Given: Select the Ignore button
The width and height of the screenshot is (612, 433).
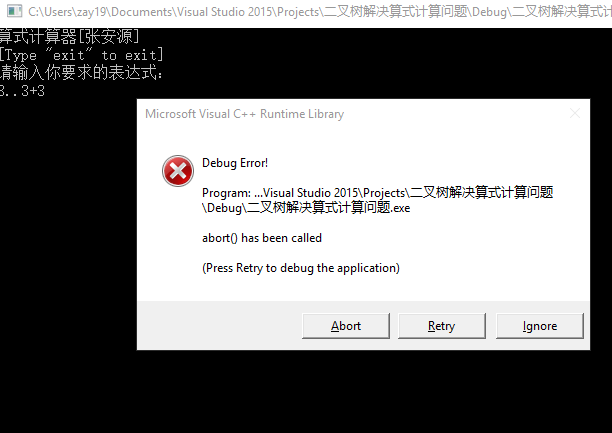Looking at the screenshot, I should coord(540,326).
